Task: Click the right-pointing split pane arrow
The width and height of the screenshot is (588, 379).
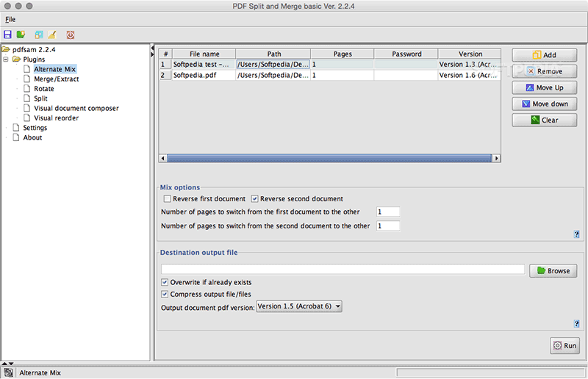Action: pos(152,54)
